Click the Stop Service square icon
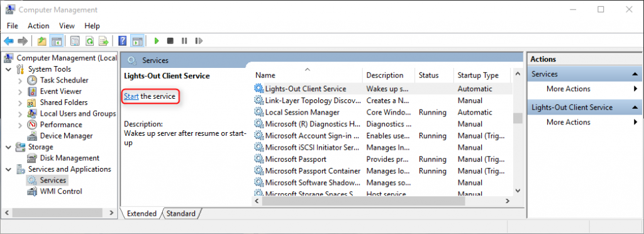 (170, 41)
